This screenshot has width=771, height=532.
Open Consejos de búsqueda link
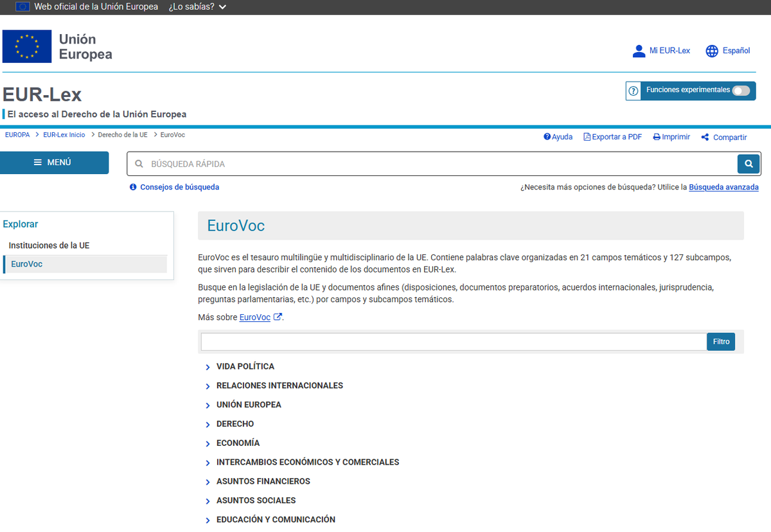click(179, 187)
